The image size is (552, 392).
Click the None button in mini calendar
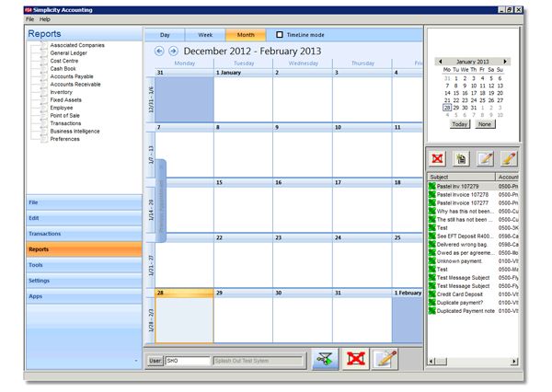click(x=485, y=124)
